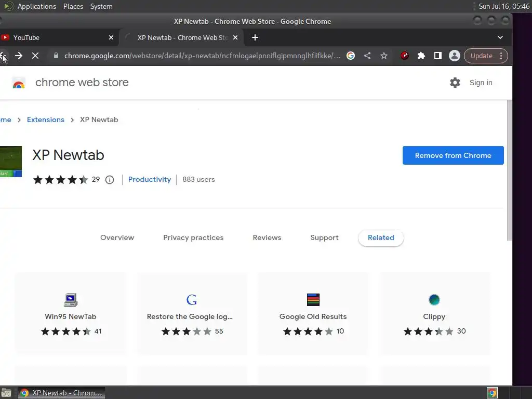Open the Google Old Results title
The image size is (532, 399).
click(x=313, y=316)
